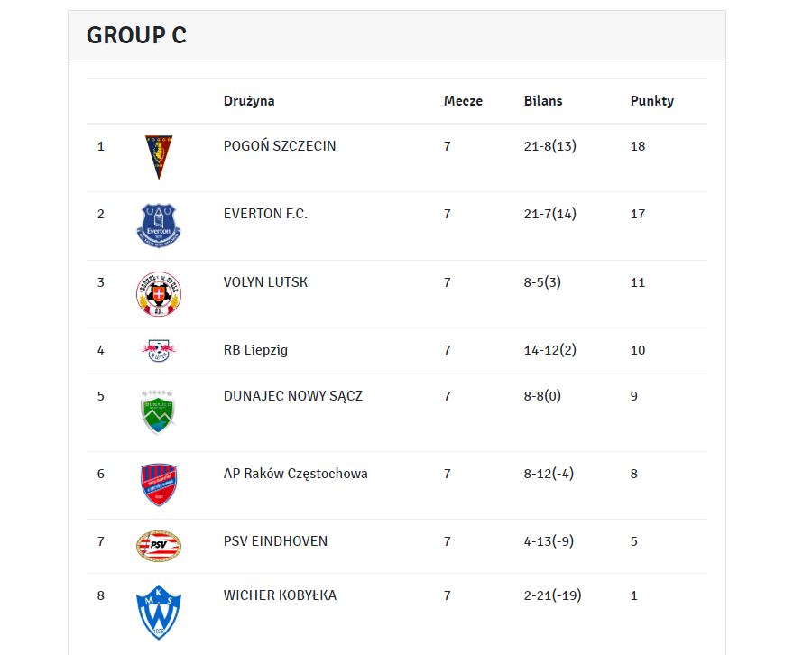This screenshot has width=812, height=655.
Task: Select the VOLYN LUTSK team name
Action: point(265,282)
